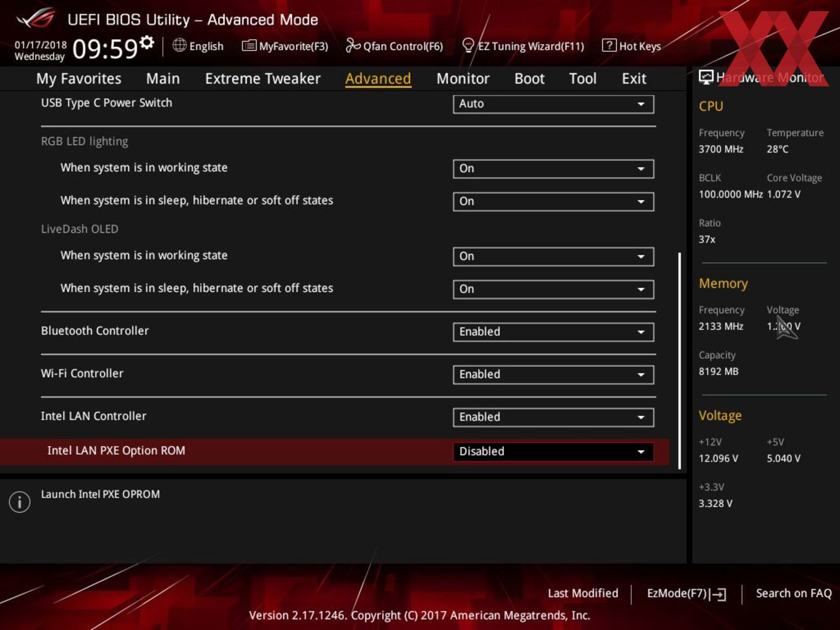Click the 09:59 clock display
The height and width of the screenshot is (630, 840).
click(105, 49)
